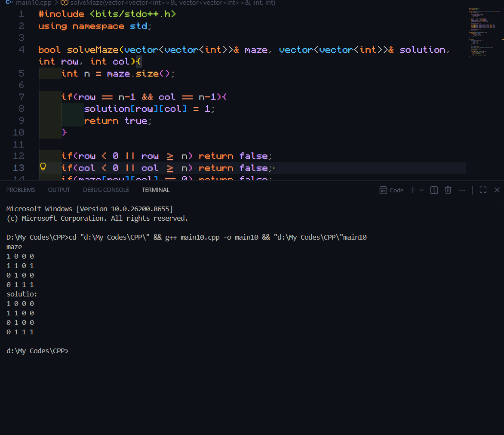
Task: Click the 'using namespace std' line
Action: [x=95, y=26]
